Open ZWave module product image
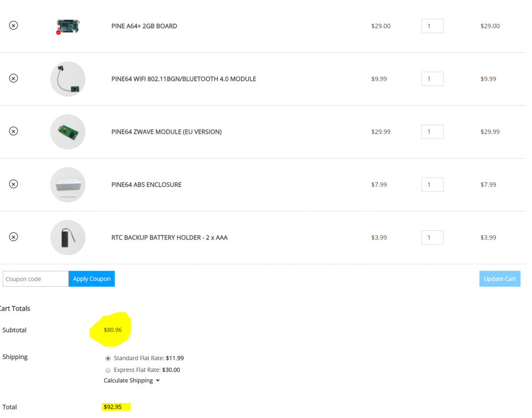532x418 pixels. click(68, 131)
